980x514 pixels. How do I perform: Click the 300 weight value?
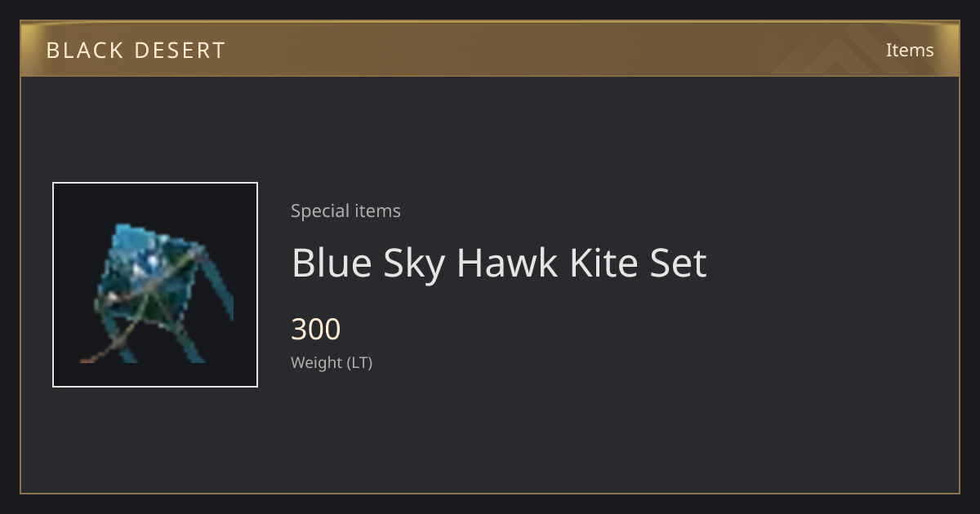(316, 330)
